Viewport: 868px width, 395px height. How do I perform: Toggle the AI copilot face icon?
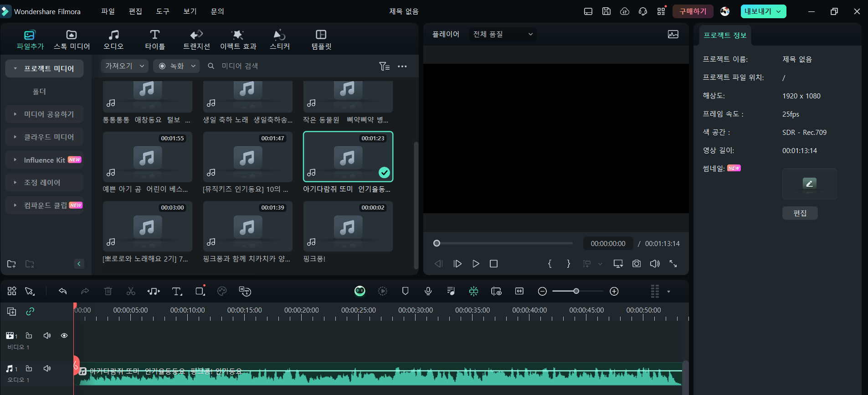360,291
